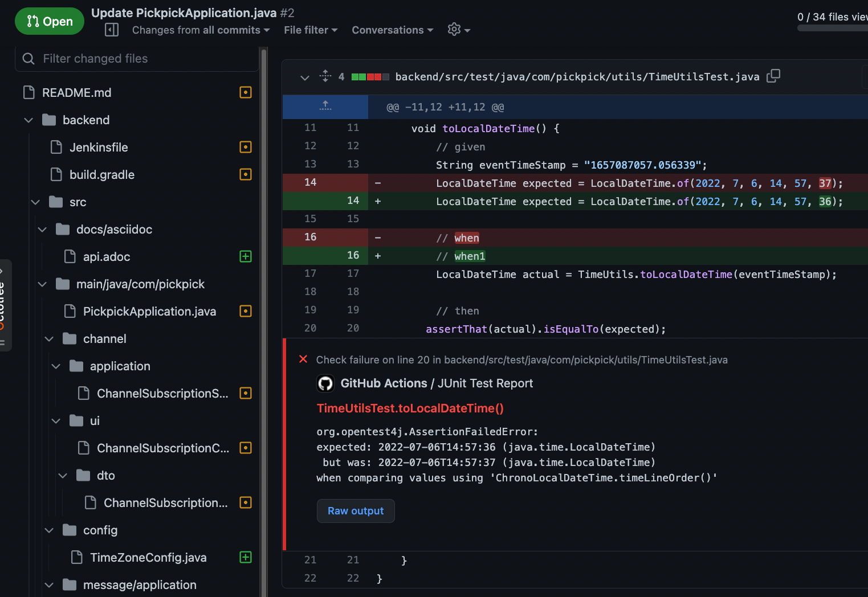Click the file tree vertical scrollbar

263,322
